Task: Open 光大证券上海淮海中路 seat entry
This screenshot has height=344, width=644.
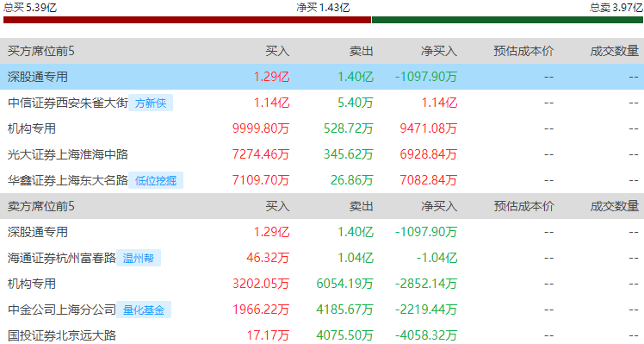Action: (x=68, y=154)
